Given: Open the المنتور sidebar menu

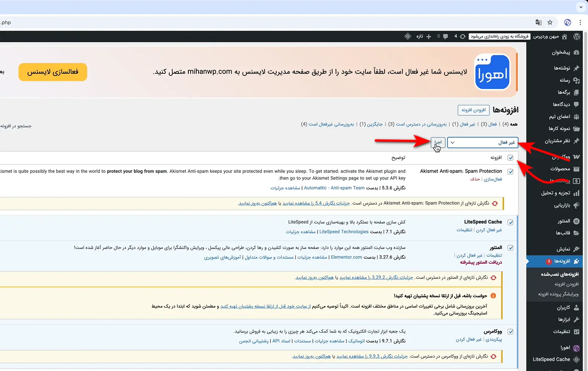Looking at the screenshot, I should 564,221.
